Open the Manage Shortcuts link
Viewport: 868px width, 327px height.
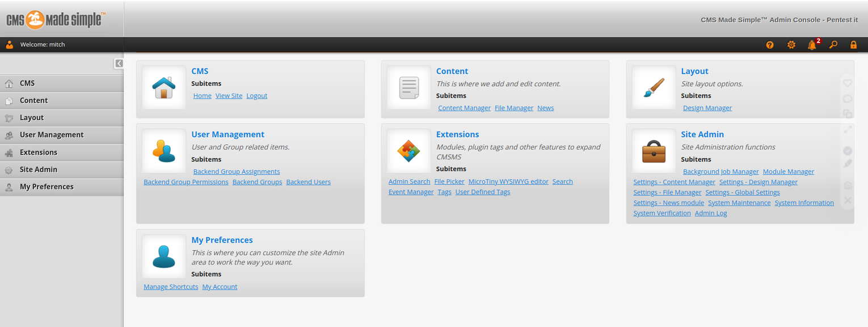[171, 287]
